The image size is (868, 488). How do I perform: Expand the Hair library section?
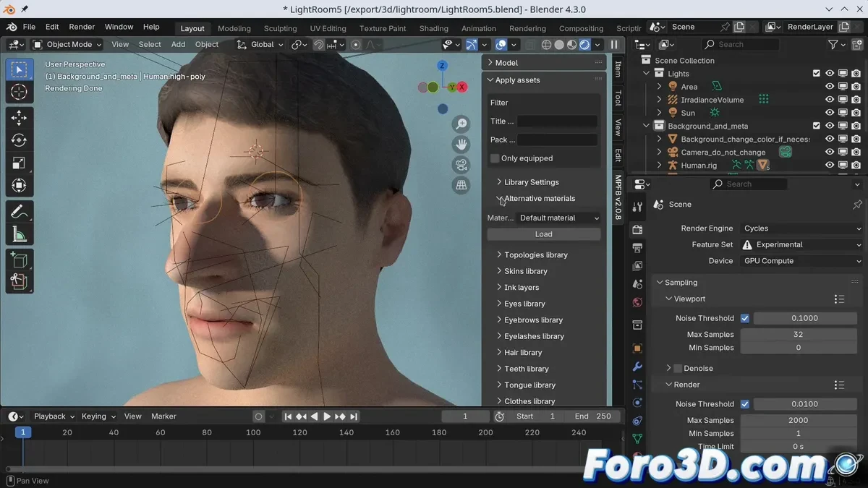[519, 353]
